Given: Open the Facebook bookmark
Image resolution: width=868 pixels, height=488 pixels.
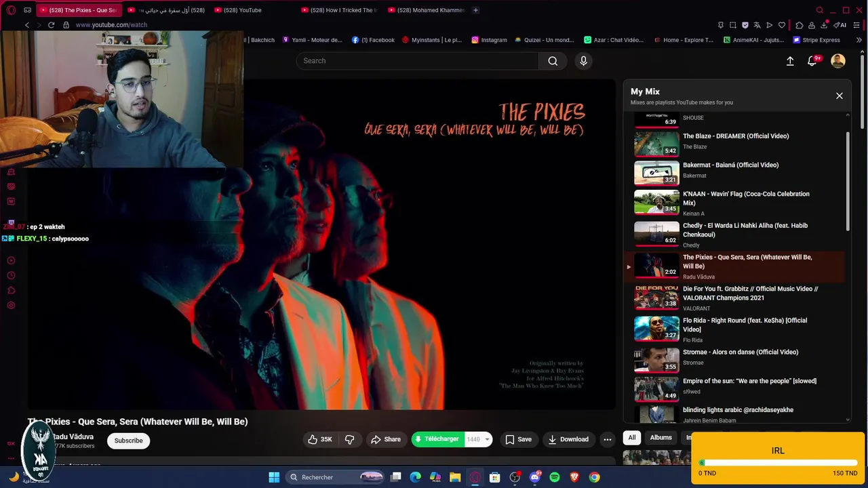Looking at the screenshot, I should click(373, 40).
